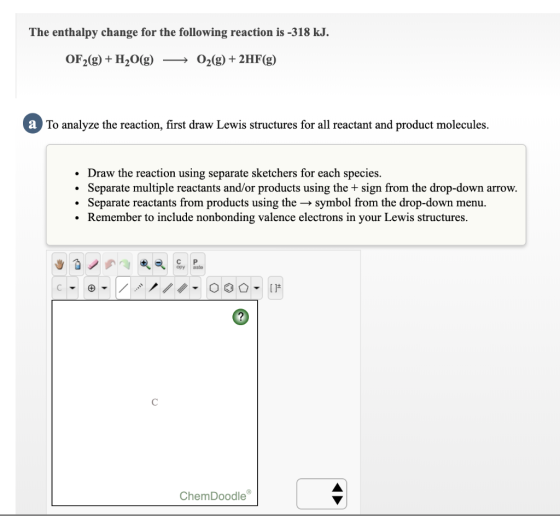Choose the benzene ring tool
560x516 pixels.
(x=229, y=288)
